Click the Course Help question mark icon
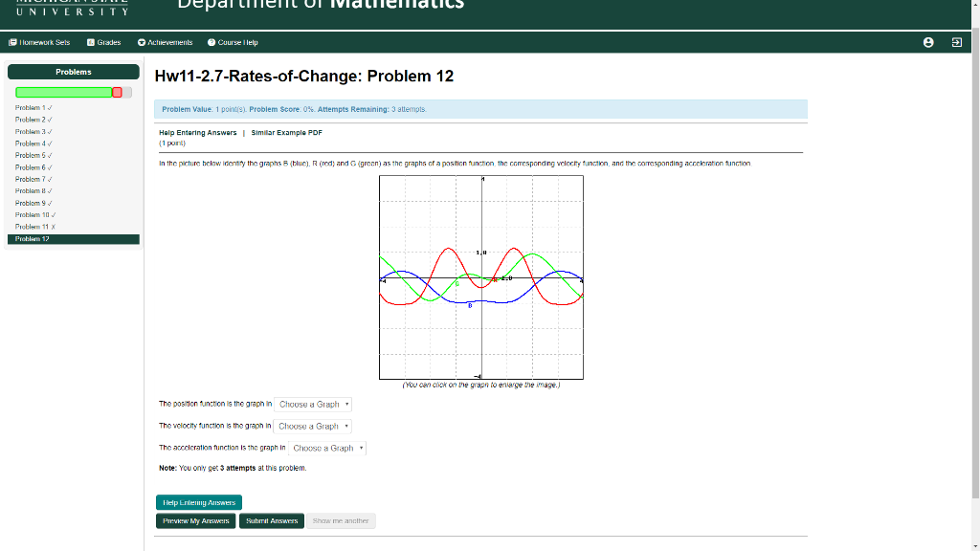 pyautogui.click(x=212, y=42)
